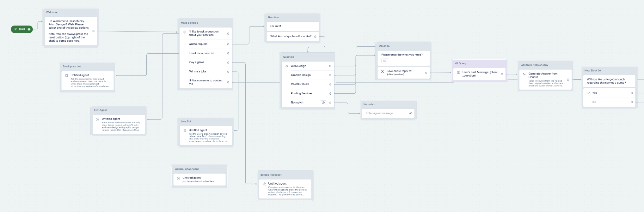Image resolution: width=644 pixels, height=212 pixels.
Task: Select the General Chat Agent title
Action: pyautogui.click(x=187, y=169)
